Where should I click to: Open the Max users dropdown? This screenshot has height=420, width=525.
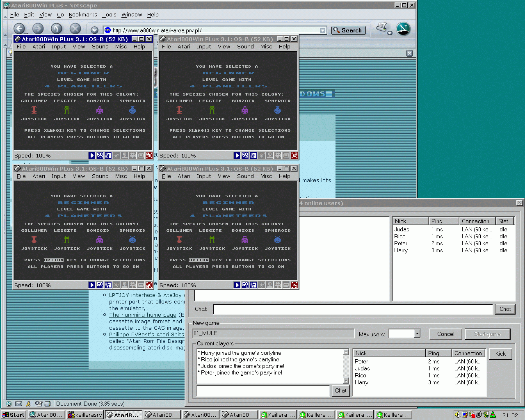point(417,334)
